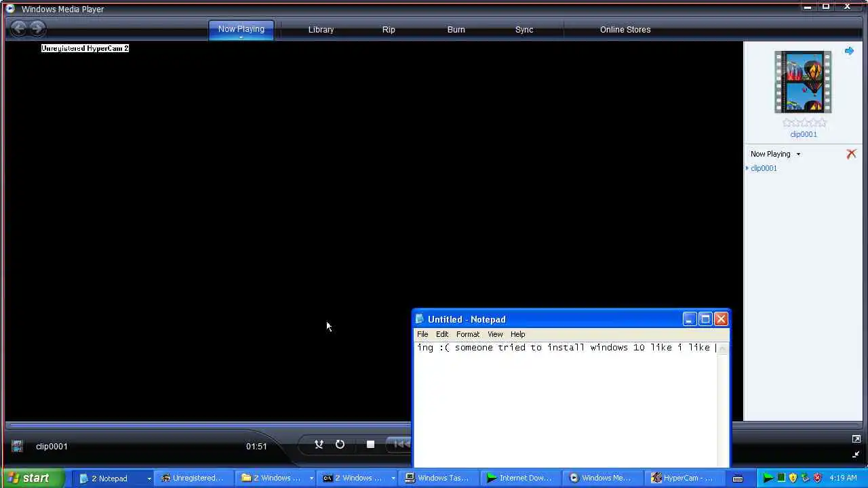Screen dimensions: 868x488
Task: Open the Sync tab
Action: click(x=524, y=30)
